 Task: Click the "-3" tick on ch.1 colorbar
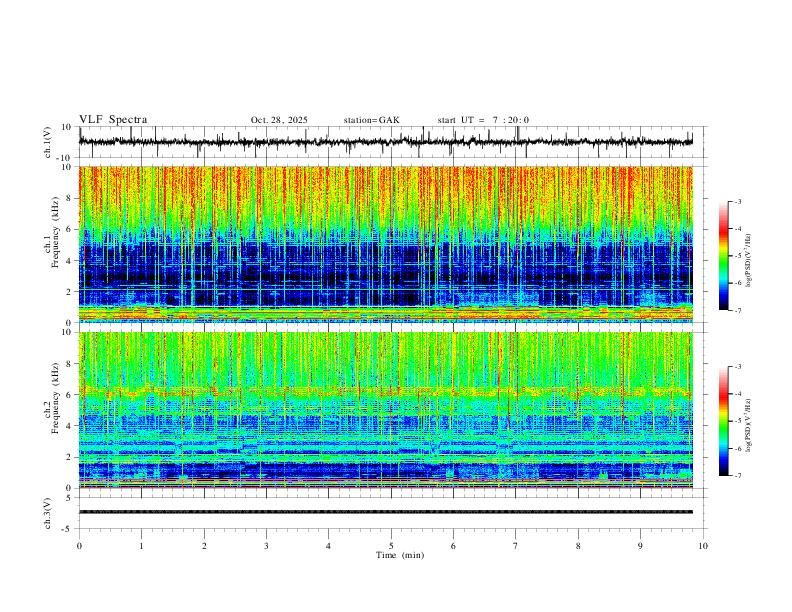click(737, 201)
